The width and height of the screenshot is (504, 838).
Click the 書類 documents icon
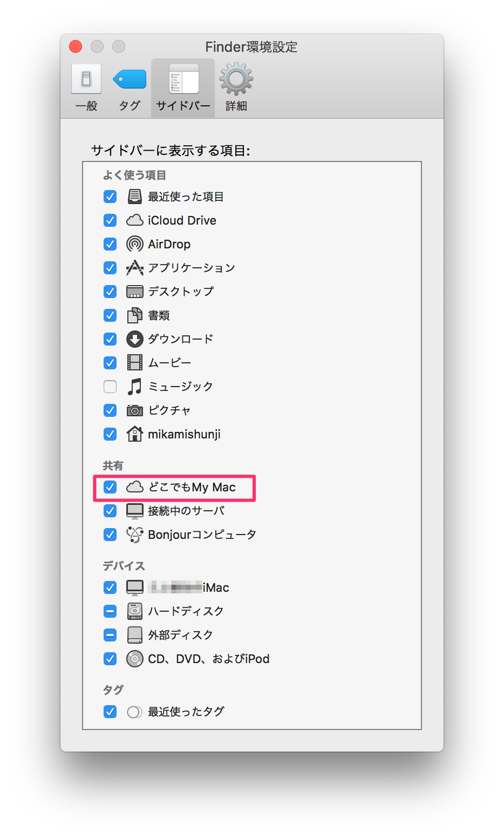pos(134,315)
